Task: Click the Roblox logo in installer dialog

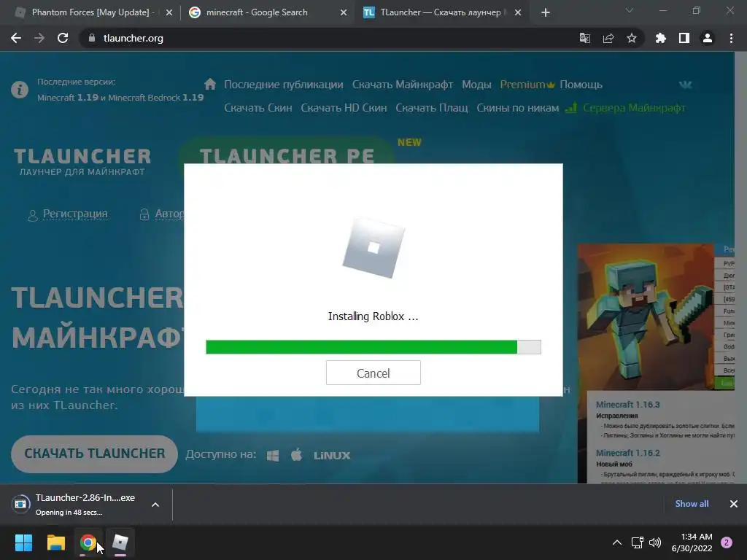Action: click(373, 247)
